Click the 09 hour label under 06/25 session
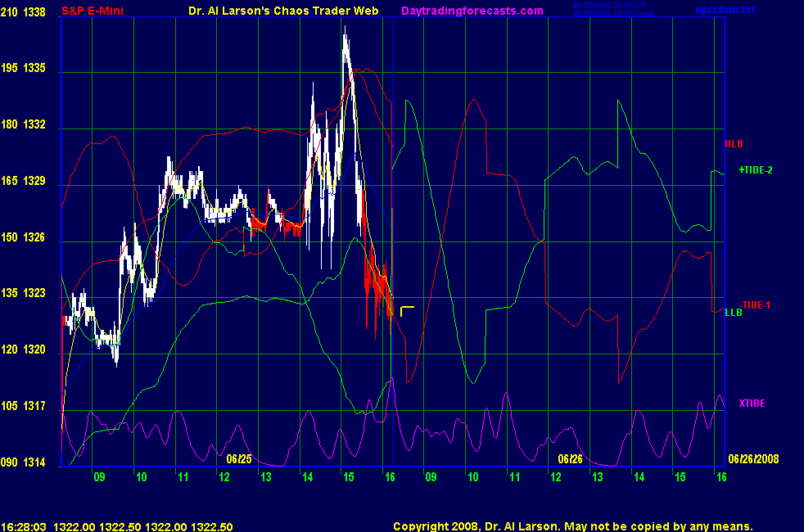This screenshot has width=804, height=532. click(99, 477)
